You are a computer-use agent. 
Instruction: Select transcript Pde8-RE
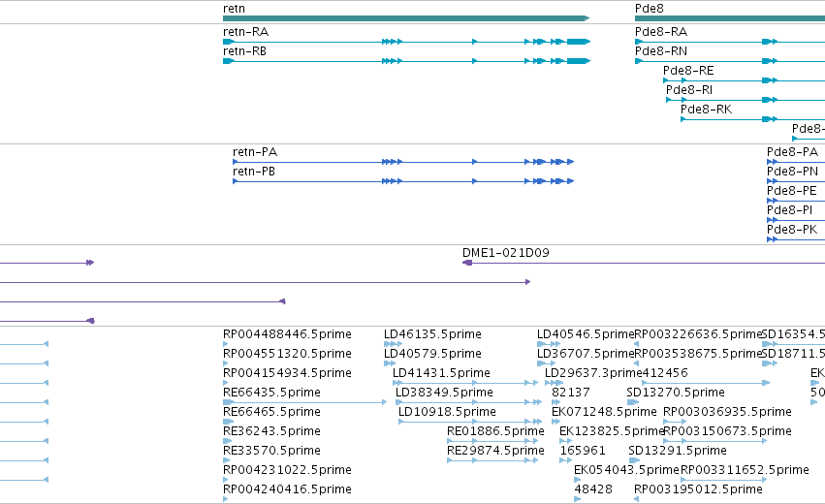(688, 71)
